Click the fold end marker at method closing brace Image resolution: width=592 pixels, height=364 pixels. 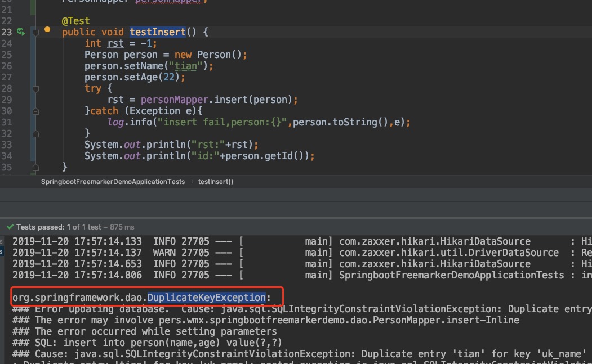tap(35, 167)
